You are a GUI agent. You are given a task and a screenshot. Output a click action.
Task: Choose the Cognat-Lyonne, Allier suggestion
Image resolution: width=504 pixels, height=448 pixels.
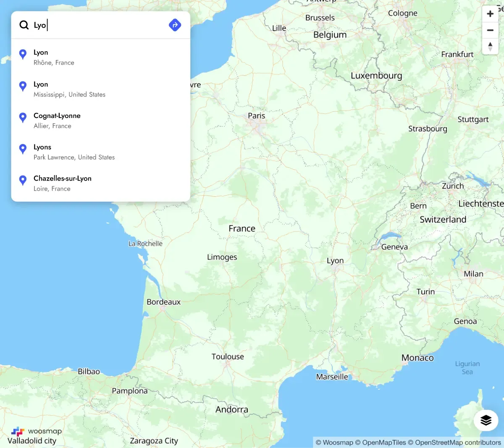click(101, 121)
